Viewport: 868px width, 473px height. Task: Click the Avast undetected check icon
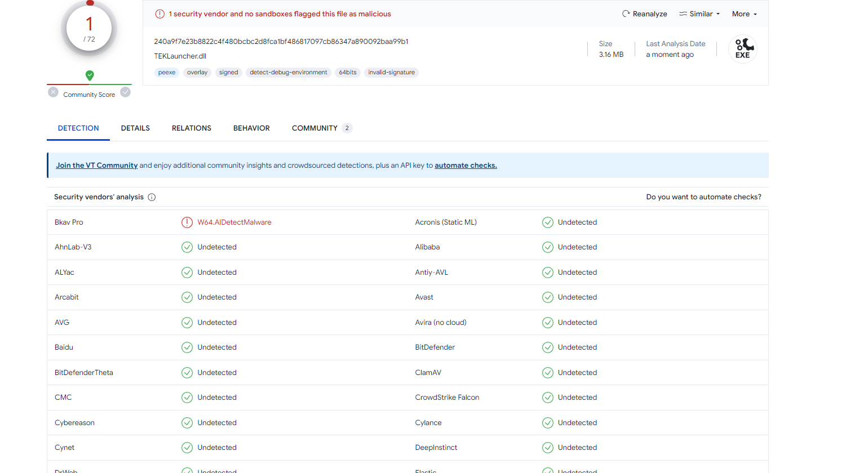pyautogui.click(x=548, y=297)
